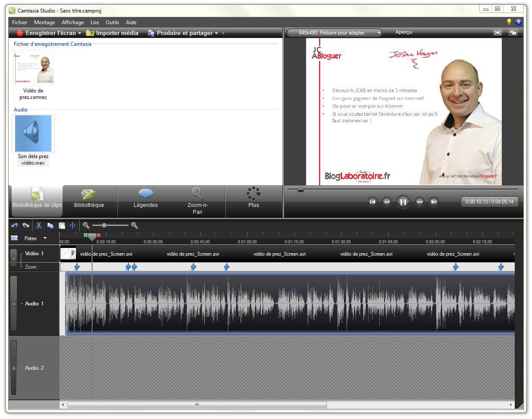Detach the preview window
Viewport: 532px width, 419px height.
point(513,32)
